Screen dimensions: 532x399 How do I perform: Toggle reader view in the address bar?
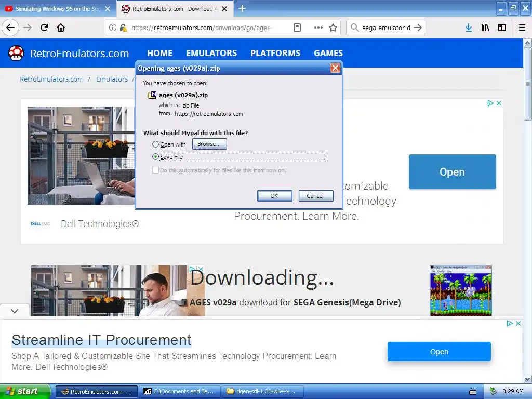(297, 28)
